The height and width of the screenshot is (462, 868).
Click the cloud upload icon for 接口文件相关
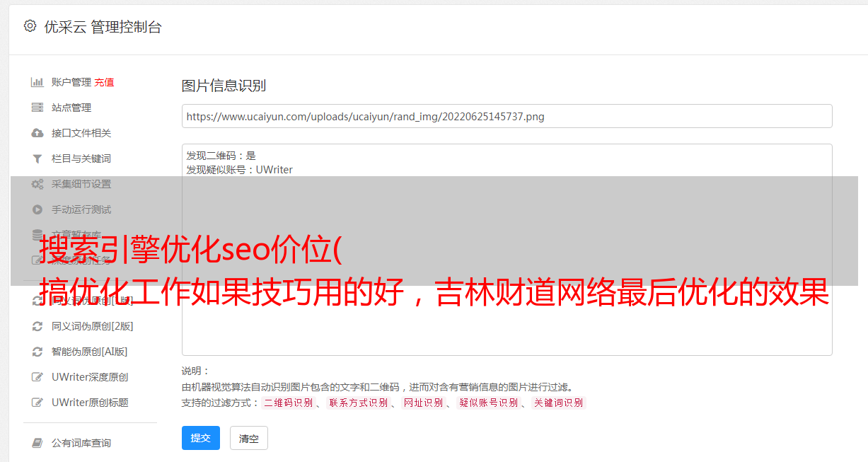(x=37, y=133)
